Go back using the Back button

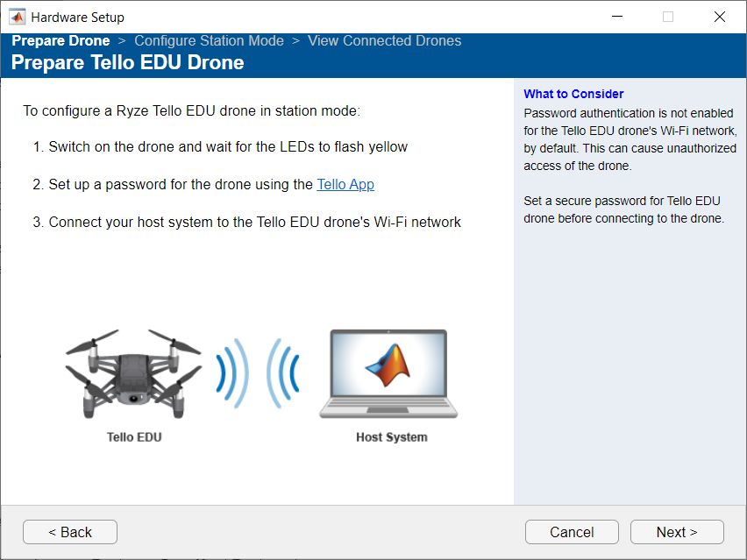(69, 532)
